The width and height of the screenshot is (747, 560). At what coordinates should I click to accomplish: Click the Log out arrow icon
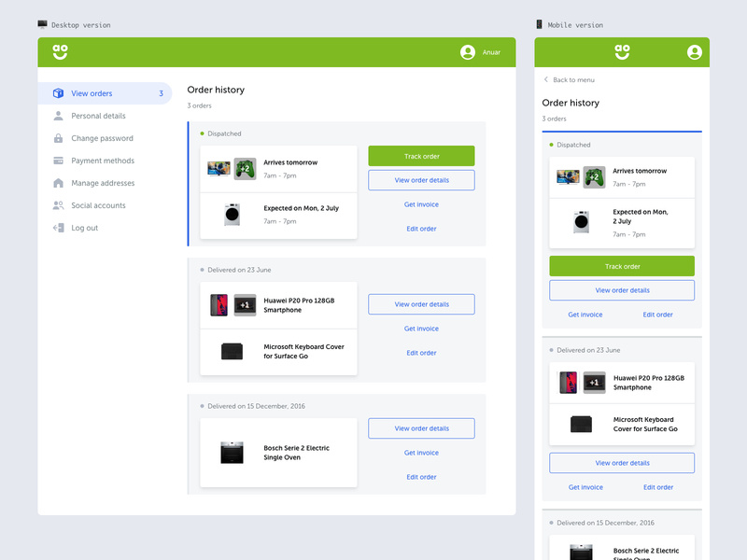pos(60,228)
